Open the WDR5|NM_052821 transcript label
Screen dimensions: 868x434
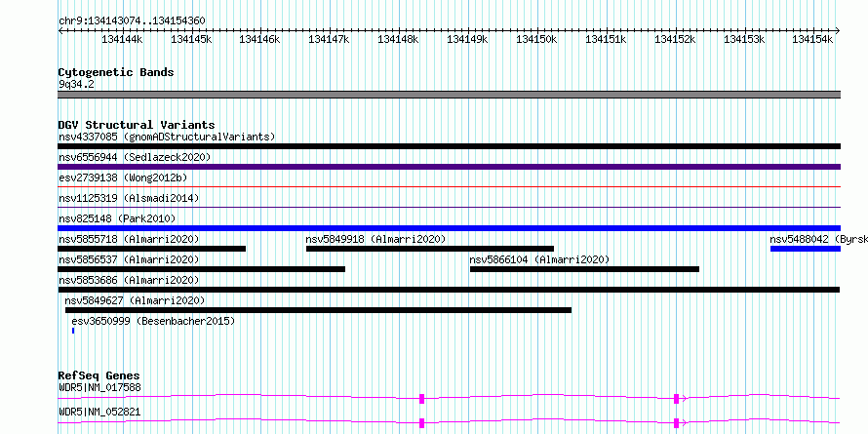click(99, 413)
